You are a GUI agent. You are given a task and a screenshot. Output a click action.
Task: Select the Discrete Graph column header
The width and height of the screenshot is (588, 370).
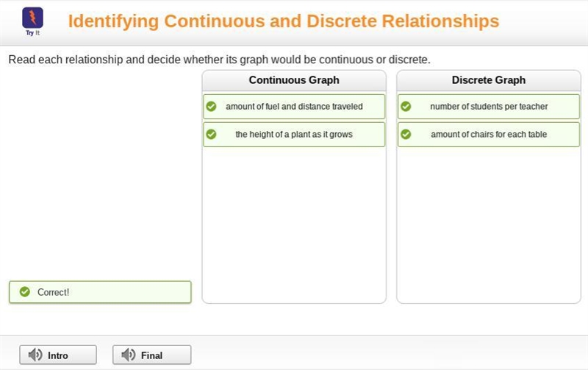(489, 80)
